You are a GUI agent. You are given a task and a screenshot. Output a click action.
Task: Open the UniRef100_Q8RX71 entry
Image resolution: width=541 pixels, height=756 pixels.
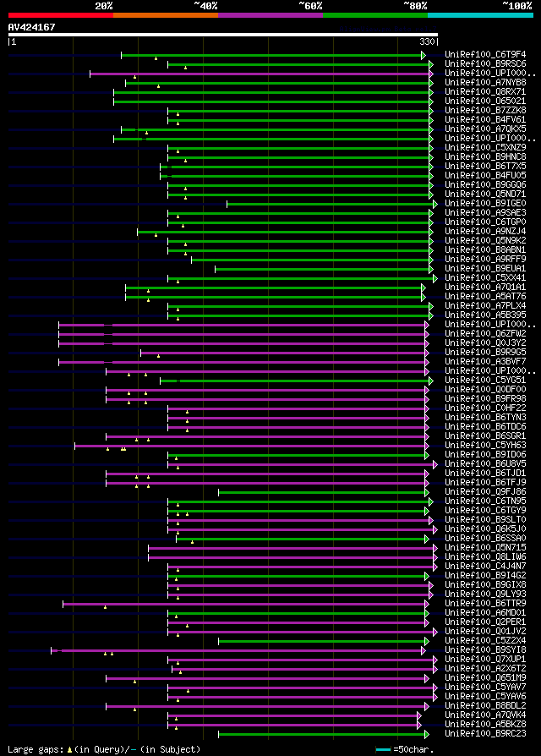(485, 91)
